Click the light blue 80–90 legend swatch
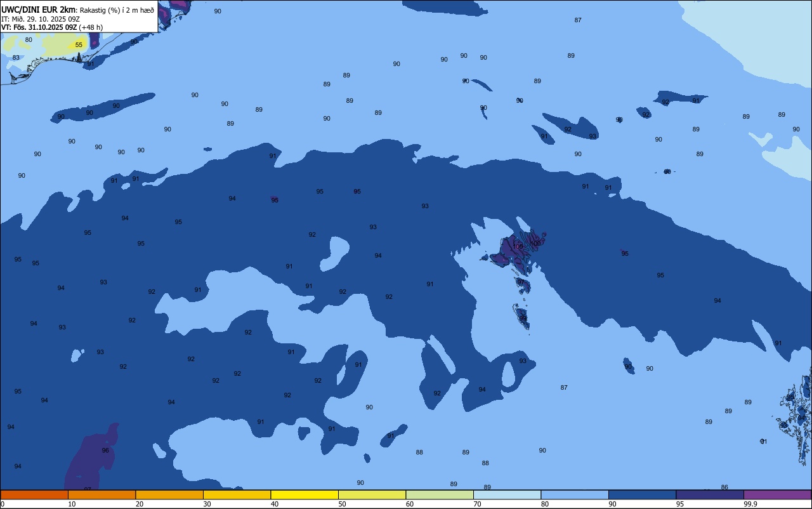The width and height of the screenshot is (812, 509). [575, 494]
